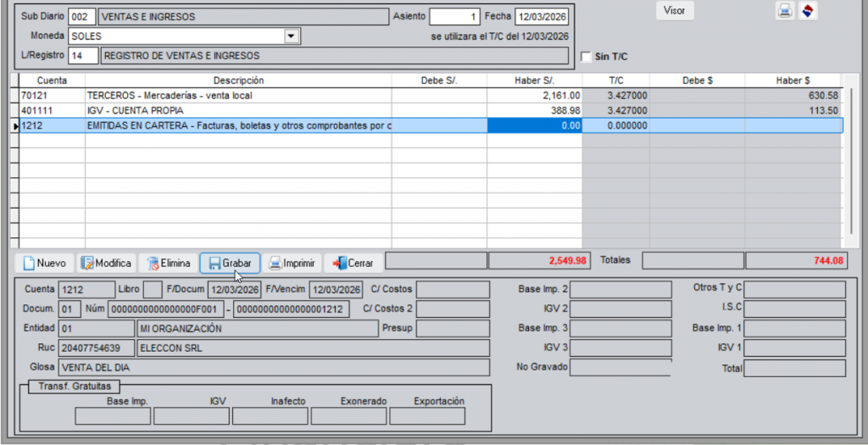This screenshot has width=868, height=445.
Task: Select the IGV - CUENTA PROPIA row
Action: pos(431,110)
